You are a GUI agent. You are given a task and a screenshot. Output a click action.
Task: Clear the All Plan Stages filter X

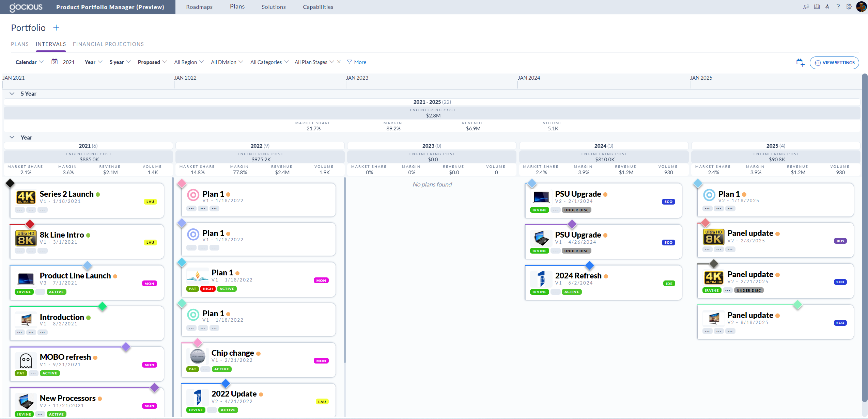point(339,62)
